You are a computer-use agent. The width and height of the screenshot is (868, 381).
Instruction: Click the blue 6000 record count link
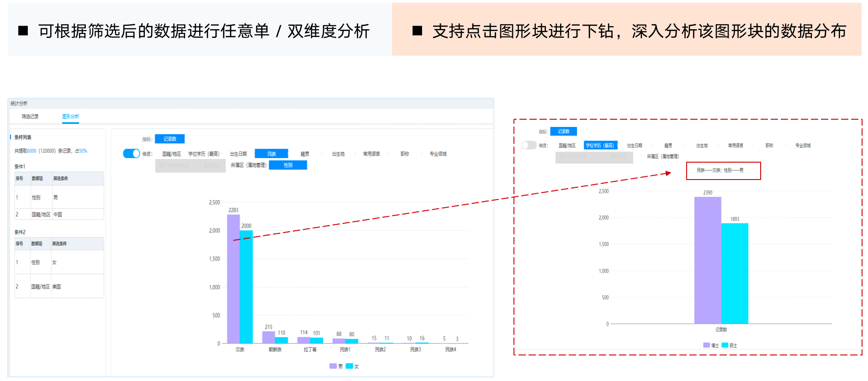click(32, 151)
